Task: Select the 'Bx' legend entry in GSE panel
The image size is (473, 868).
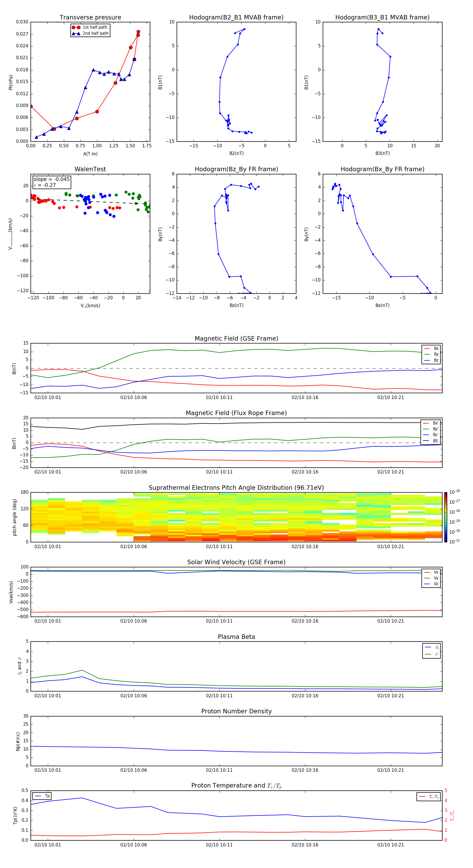Action: pos(431,349)
